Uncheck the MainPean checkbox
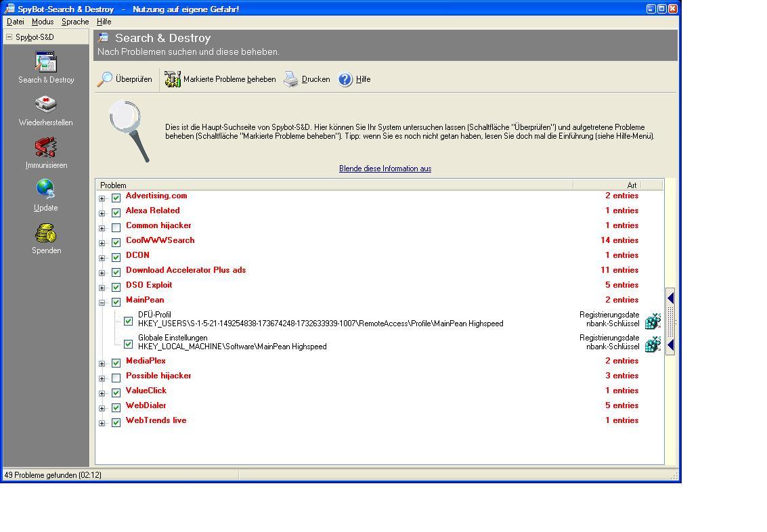The height and width of the screenshot is (532, 767). (116, 302)
